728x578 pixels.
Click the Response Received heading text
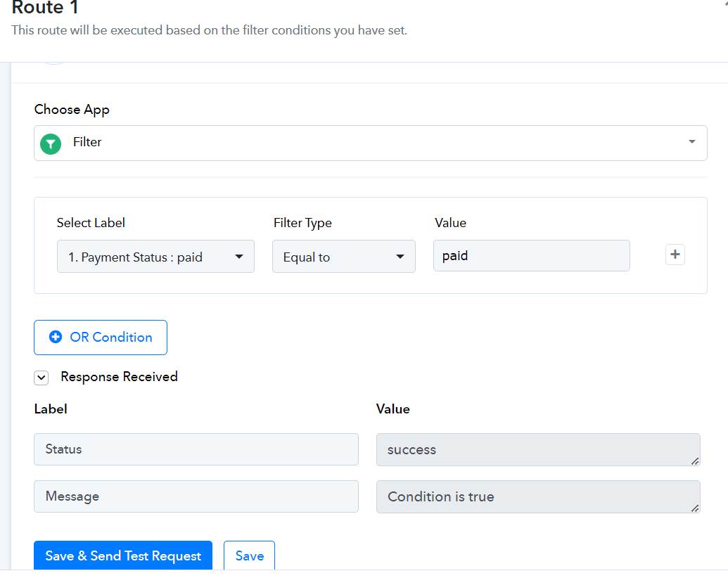click(x=120, y=376)
